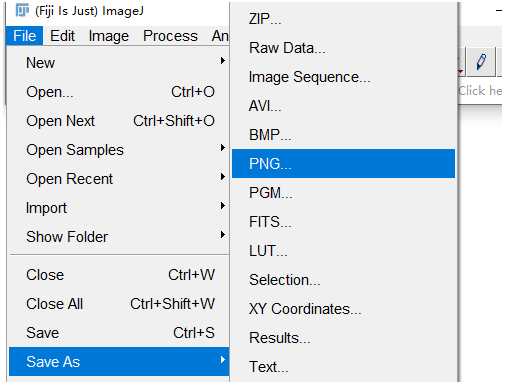509x385 pixels.
Task: Open the Process menu
Action: click(x=170, y=36)
